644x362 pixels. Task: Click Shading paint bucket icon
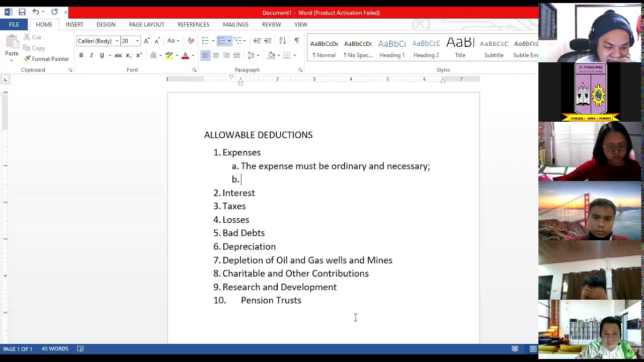pyautogui.click(x=271, y=55)
